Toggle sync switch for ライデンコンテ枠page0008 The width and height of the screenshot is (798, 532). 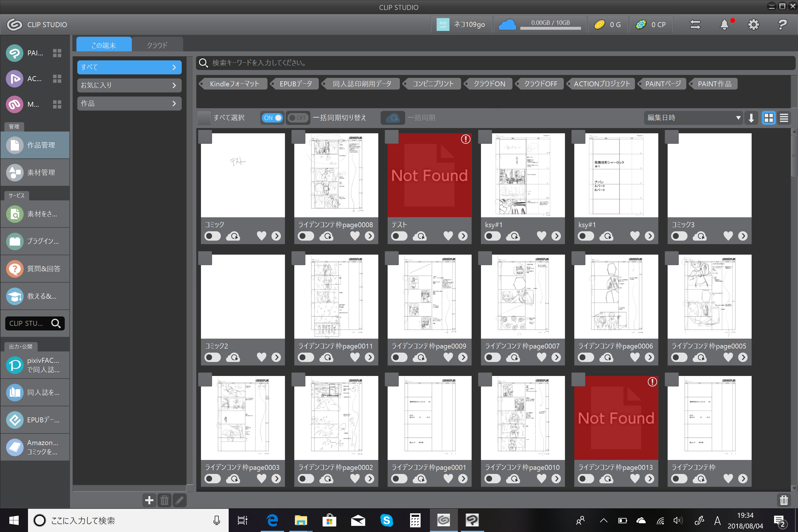(306, 236)
